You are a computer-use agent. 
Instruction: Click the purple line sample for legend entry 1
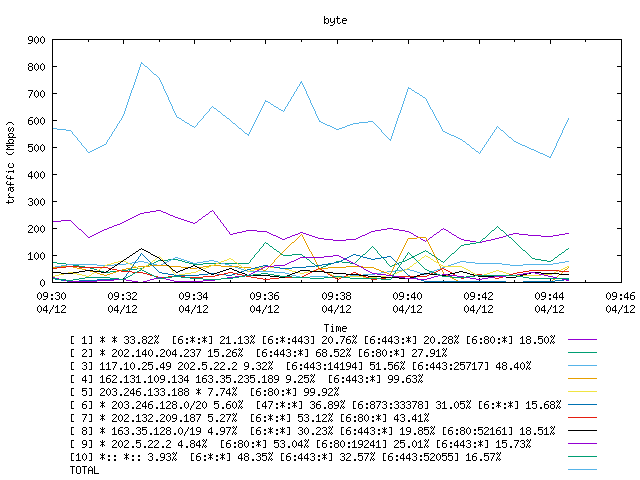pyautogui.click(x=582, y=340)
